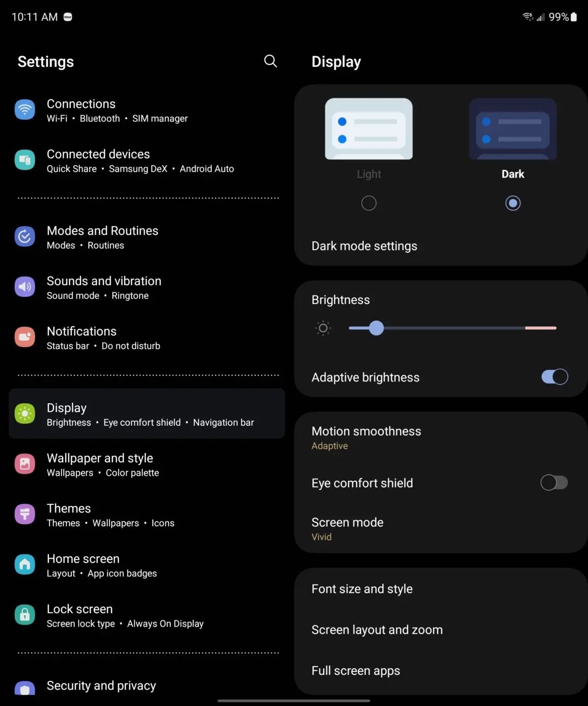Open the Notifications icon
The width and height of the screenshot is (588, 706).
[x=25, y=337]
